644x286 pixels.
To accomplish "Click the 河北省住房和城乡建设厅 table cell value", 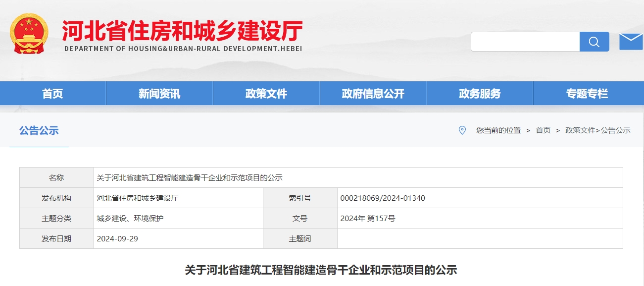I will coord(138,198).
